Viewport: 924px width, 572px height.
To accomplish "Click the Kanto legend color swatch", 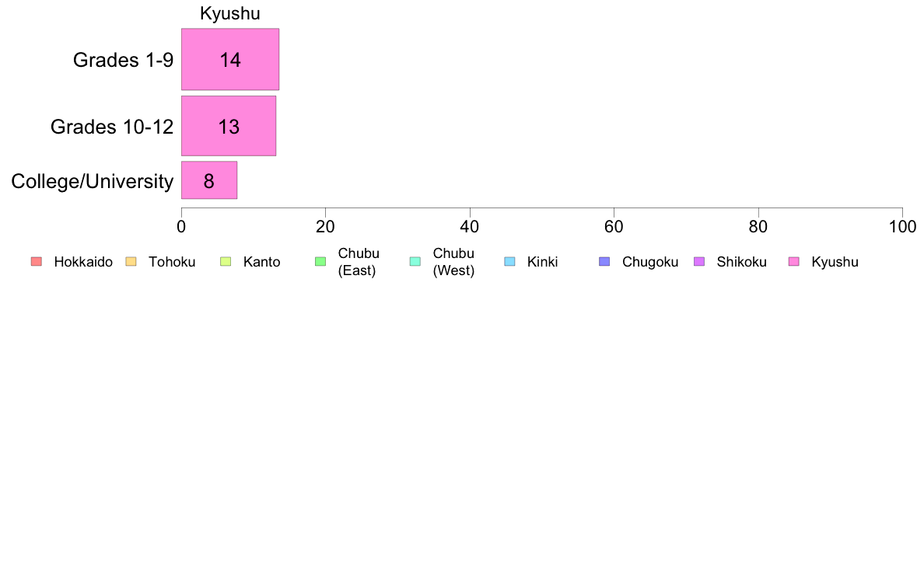I will 226,262.
